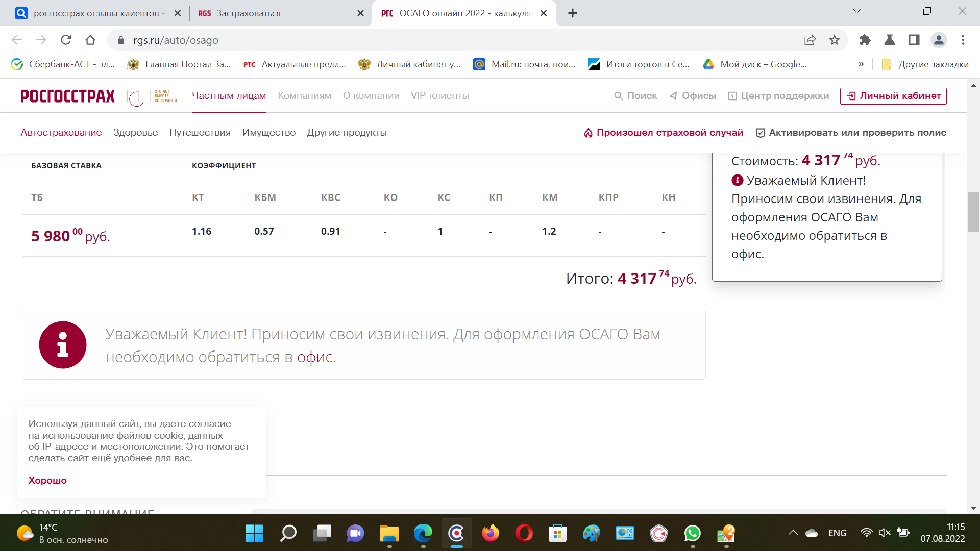Open the Mail.ru bookmark

524,64
